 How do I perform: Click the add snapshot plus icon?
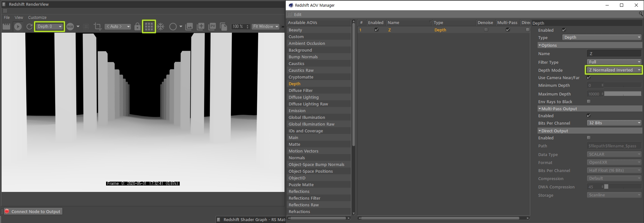pyautogui.click(x=201, y=27)
